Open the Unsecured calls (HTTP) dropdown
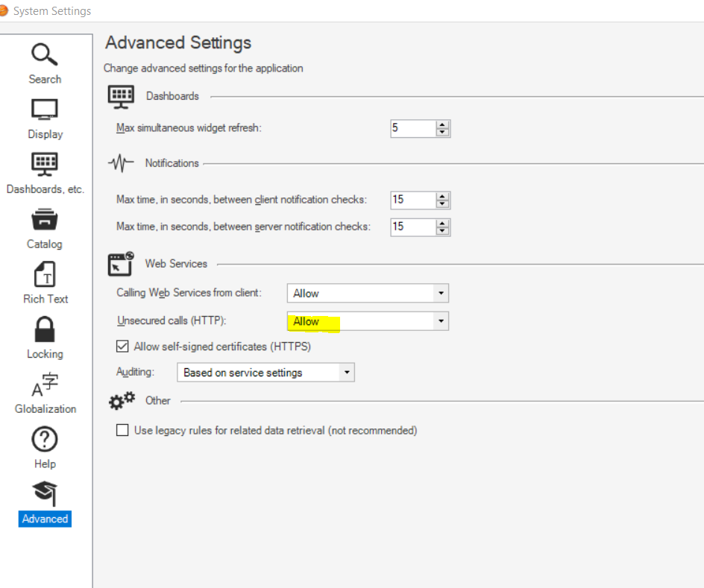The width and height of the screenshot is (704, 588). pyautogui.click(x=441, y=322)
